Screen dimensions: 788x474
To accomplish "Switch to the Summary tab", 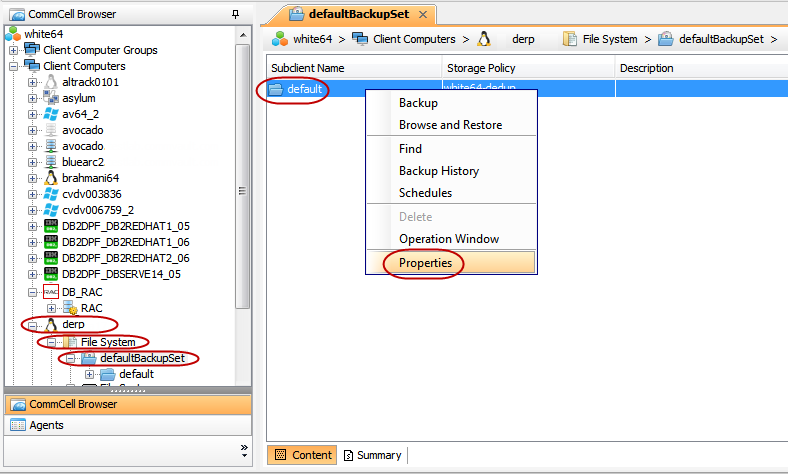I will click(372, 455).
